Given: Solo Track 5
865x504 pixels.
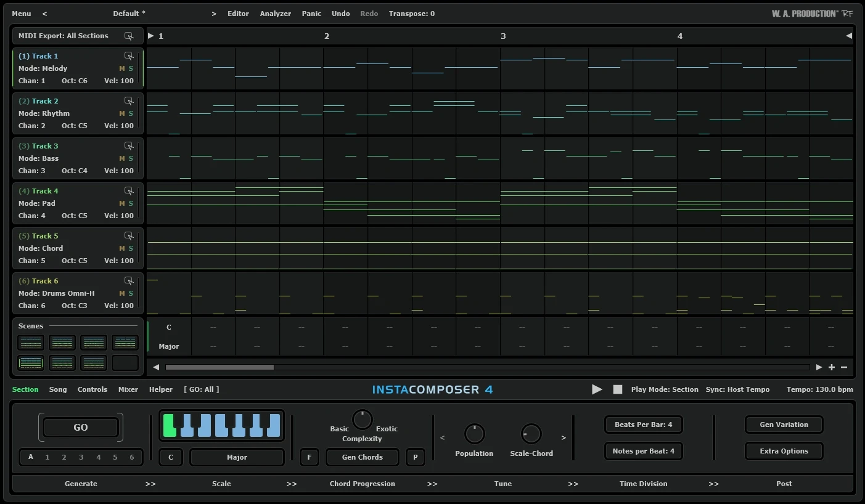Looking at the screenshot, I should (x=131, y=248).
